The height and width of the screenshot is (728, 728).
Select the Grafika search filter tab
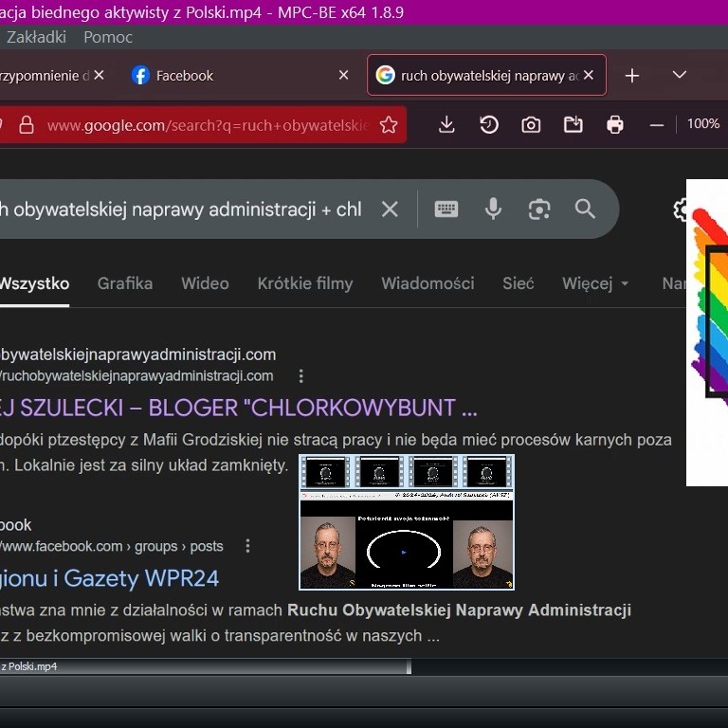[x=125, y=283]
